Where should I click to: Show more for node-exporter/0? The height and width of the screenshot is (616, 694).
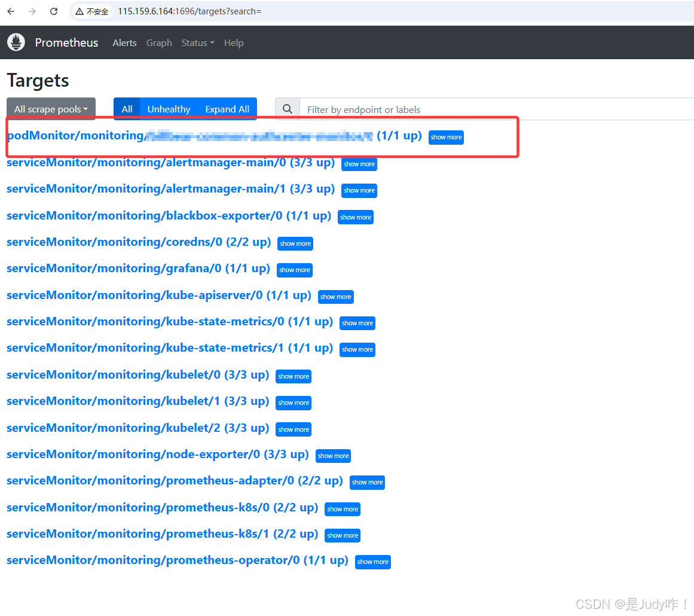click(x=334, y=456)
